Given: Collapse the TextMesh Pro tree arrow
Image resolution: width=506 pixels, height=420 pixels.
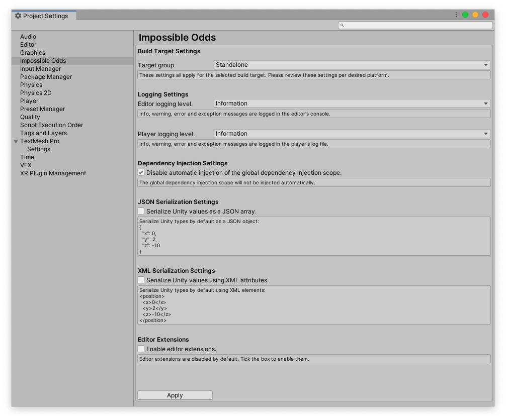Looking at the screenshot, I should point(16,141).
